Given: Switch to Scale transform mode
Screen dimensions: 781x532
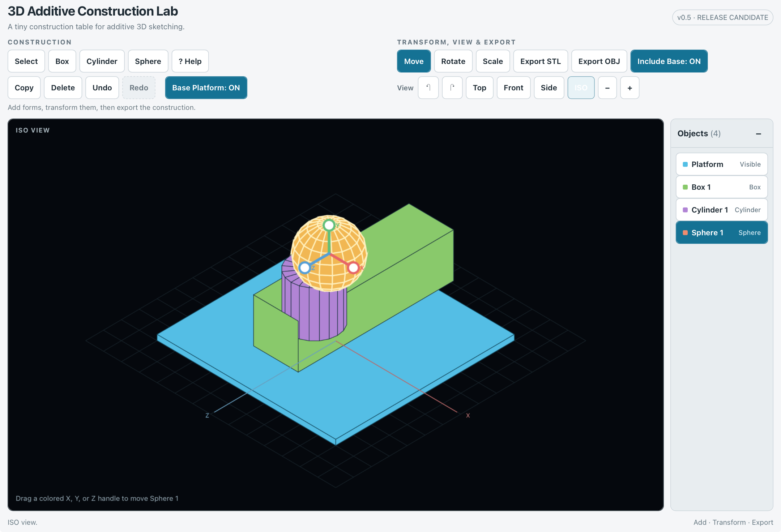Looking at the screenshot, I should pyautogui.click(x=492, y=61).
